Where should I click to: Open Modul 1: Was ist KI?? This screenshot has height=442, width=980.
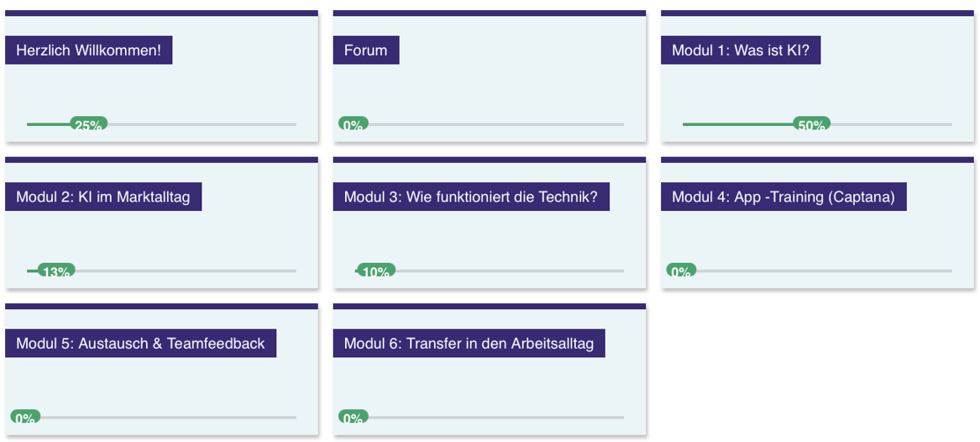click(740, 50)
